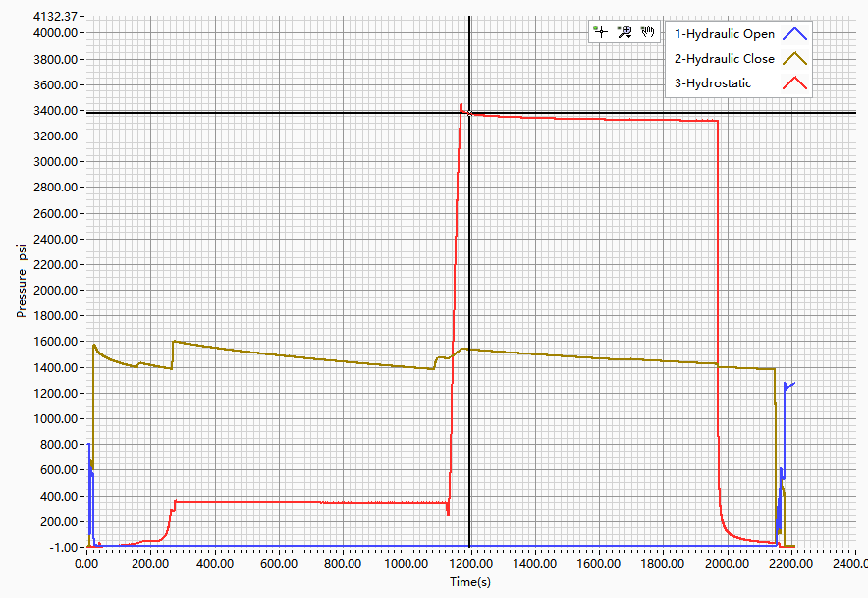Select the 3-Hydrostatic legend label
This screenshot has width=868, height=598.
click(713, 83)
